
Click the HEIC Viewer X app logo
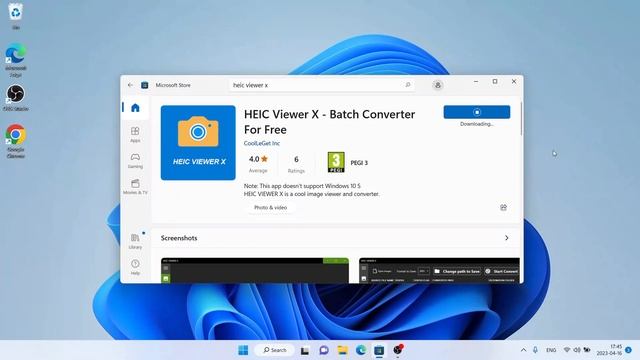click(198, 142)
